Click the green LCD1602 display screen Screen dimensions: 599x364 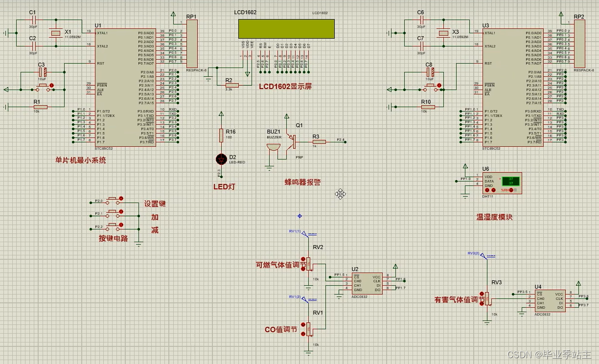click(286, 29)
